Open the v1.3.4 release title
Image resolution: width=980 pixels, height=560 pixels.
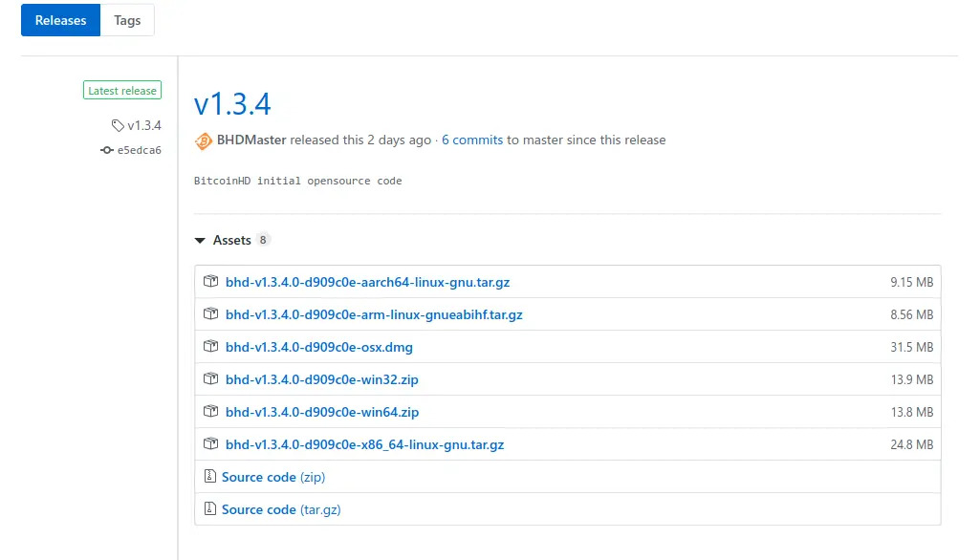point(232,104)
